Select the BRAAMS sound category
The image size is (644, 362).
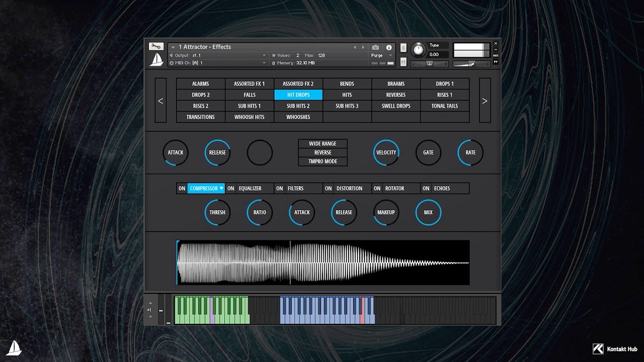pos(396,84)
